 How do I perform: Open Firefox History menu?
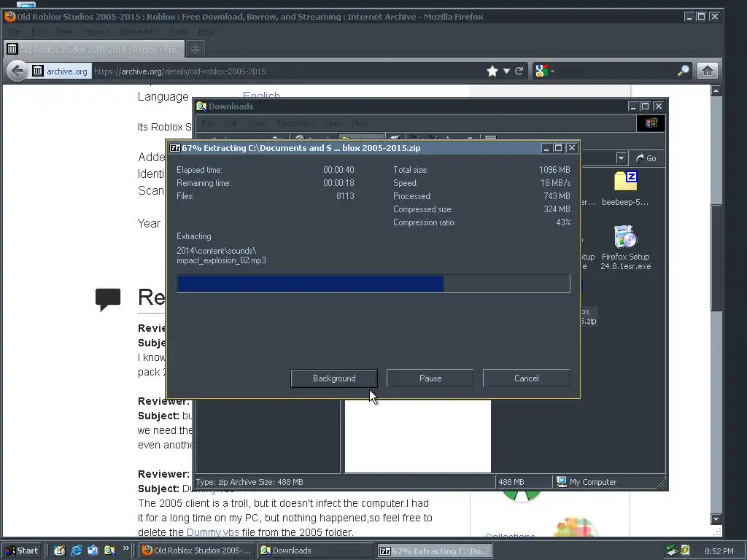point(96,31)
